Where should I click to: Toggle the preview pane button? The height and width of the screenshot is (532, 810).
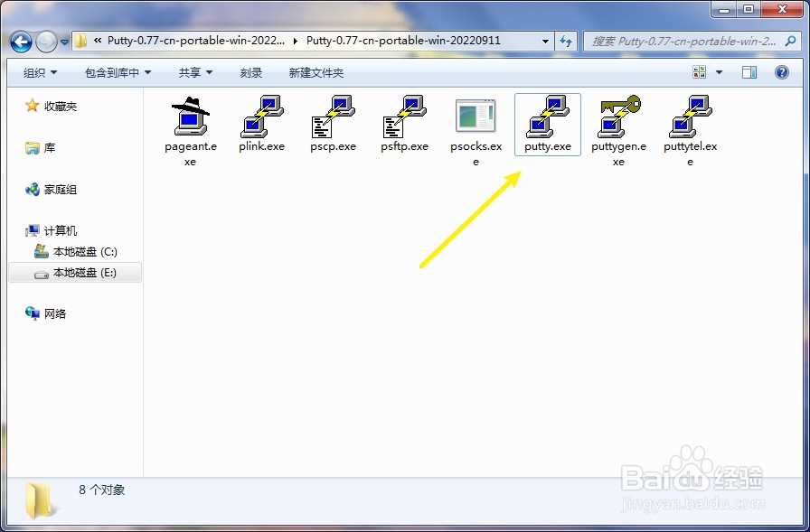tap(749, 72)
